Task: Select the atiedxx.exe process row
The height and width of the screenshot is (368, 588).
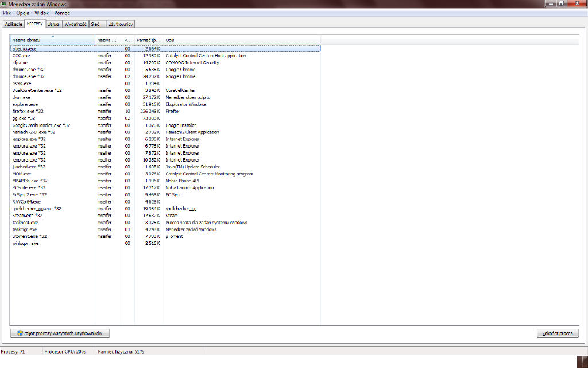Action: pyautogui.click(x=165, y=49)
